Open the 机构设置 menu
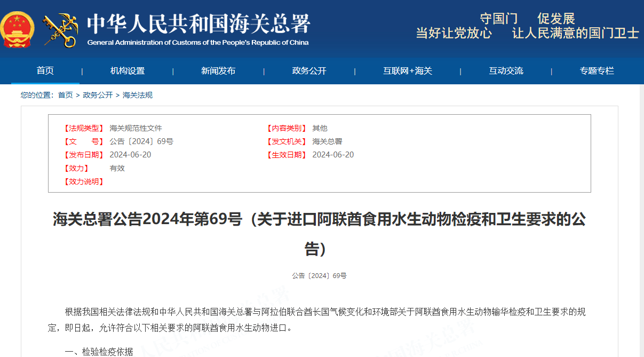644x357 pixels. 128,70
